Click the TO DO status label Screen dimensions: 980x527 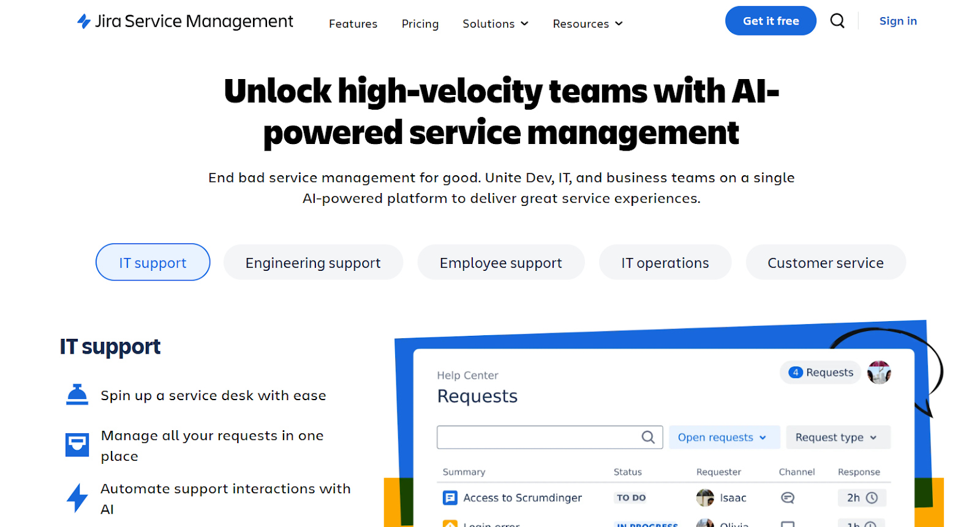point(631,498)
